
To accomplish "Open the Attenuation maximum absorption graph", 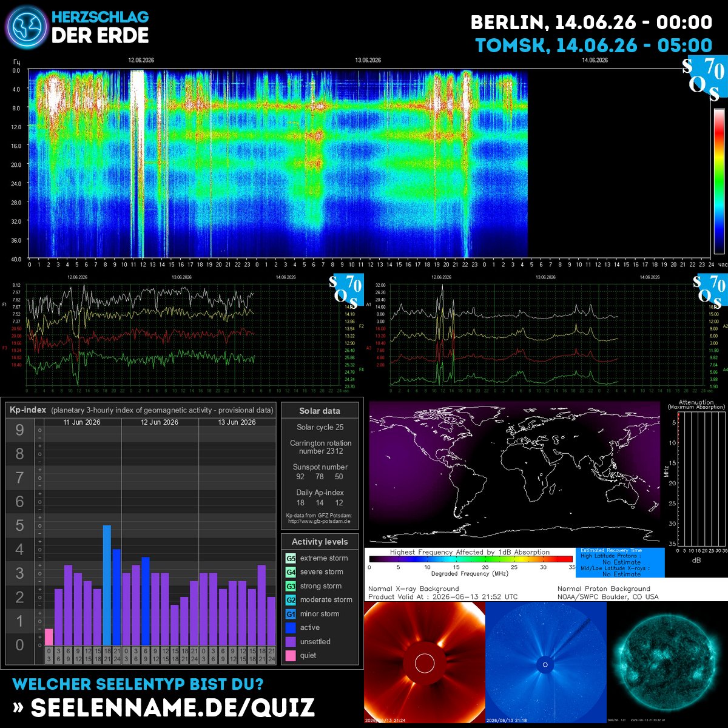I will point(701,479).
